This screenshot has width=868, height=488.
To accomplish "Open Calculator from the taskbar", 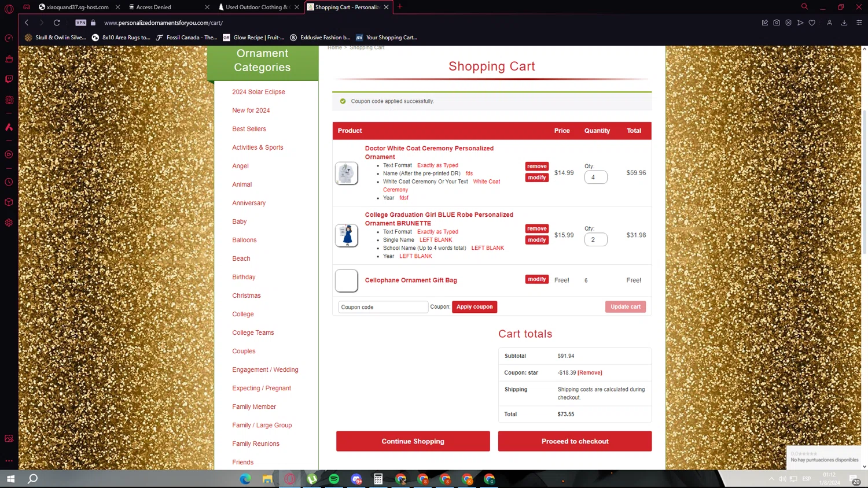I will 378,479.
